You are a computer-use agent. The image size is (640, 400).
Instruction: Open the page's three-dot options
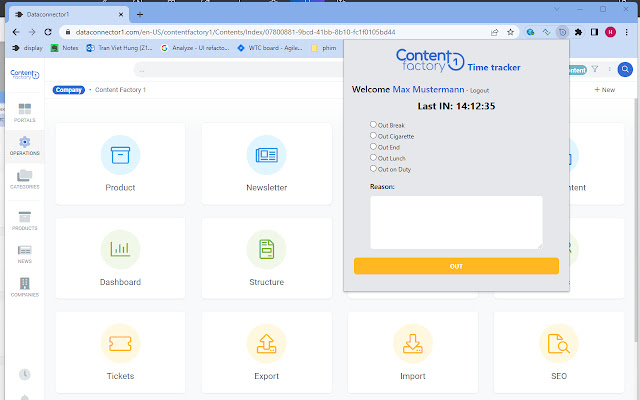coord(609,69)
